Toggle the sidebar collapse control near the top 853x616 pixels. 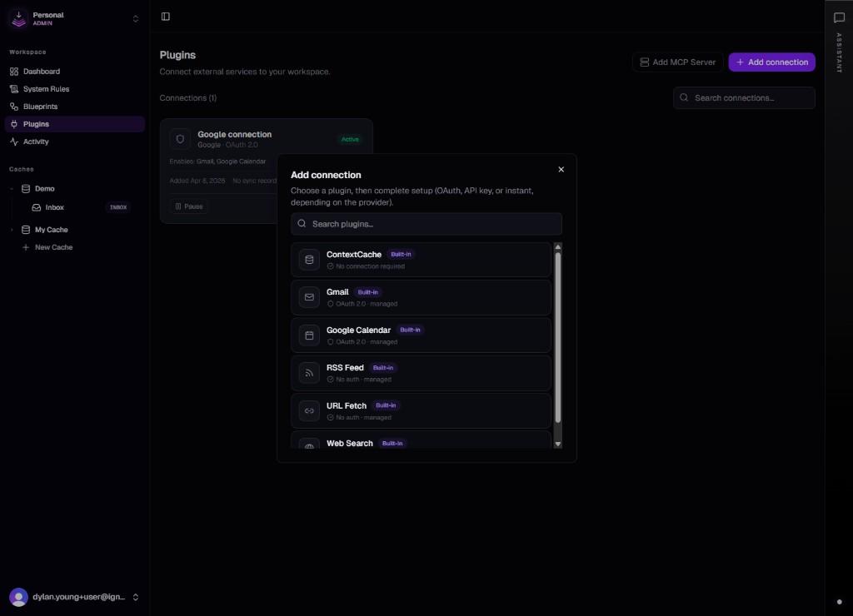click(x=165, y=16)
